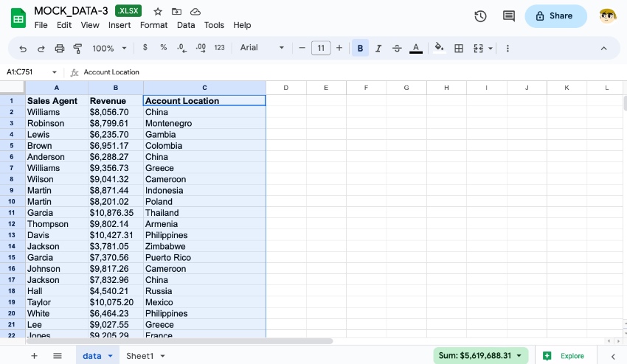Open the View menu

pos(90,25)
